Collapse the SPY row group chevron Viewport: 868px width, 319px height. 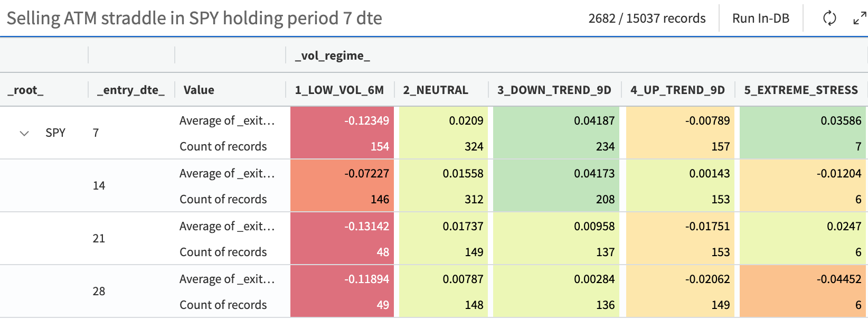[24, 133]
